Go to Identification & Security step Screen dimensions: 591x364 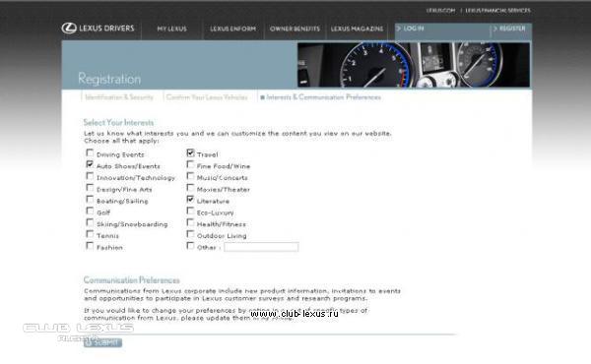119,97
